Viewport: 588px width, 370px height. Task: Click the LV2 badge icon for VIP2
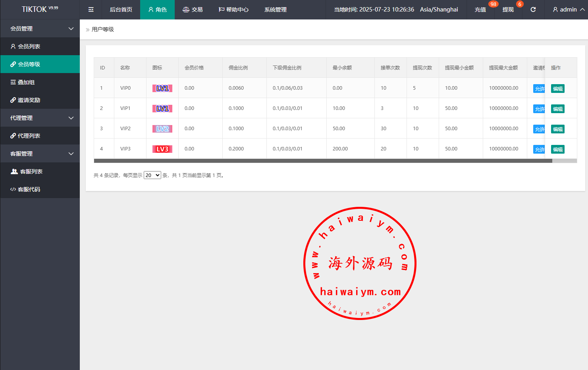point(162,129)
